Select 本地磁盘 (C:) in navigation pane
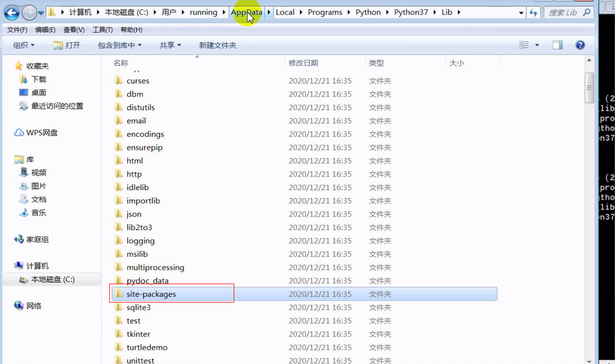The width and height of the screenshot is (615, 364). 53,279
